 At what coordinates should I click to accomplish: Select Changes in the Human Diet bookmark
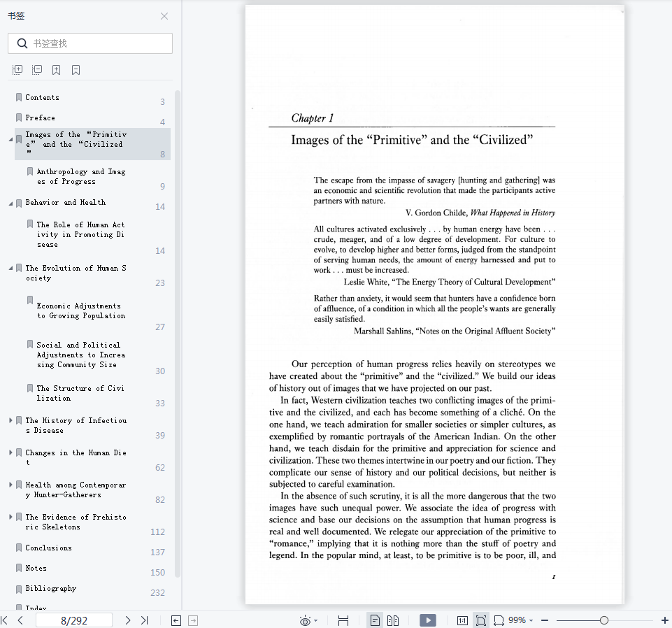click(x=76, y=457)
